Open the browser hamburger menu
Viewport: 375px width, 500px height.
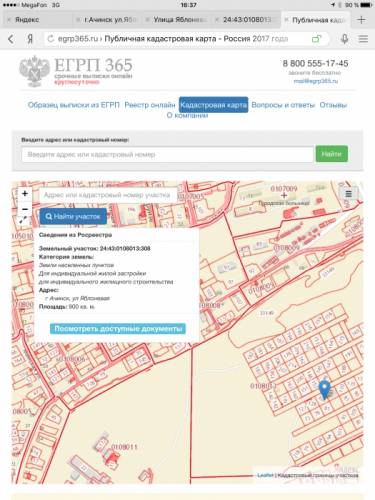[x=363, y=39]
